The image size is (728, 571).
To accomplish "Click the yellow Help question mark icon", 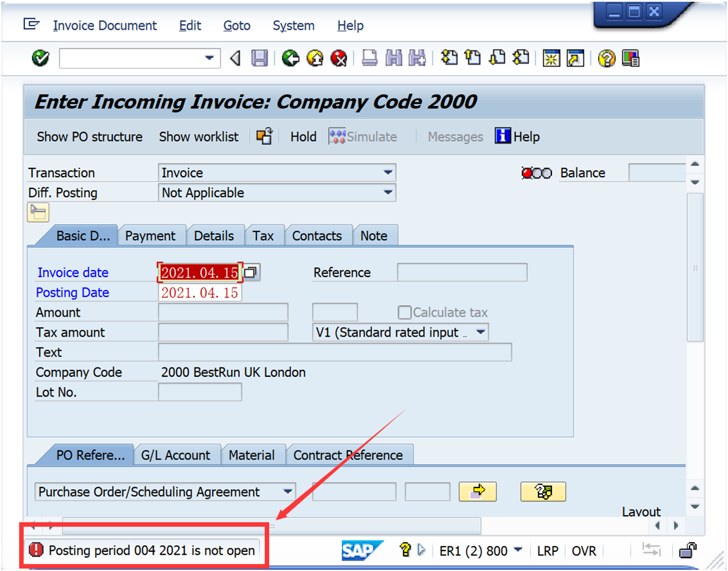I will pyautogui.click(x=606, y=58).
